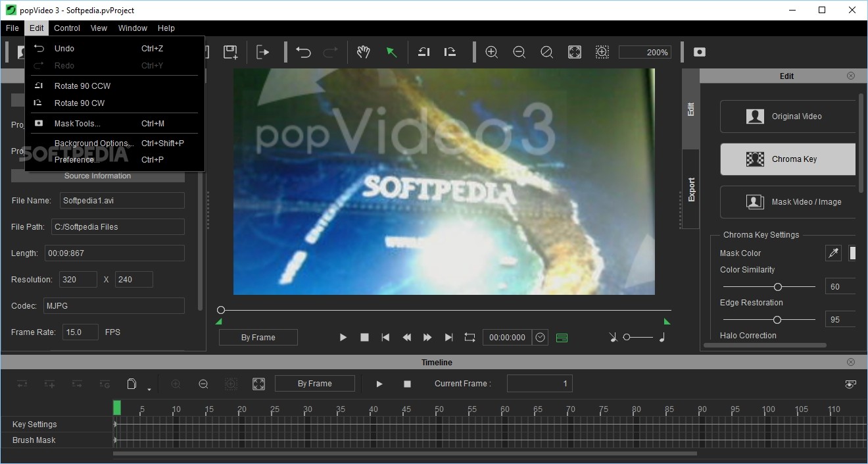Open Mask Tools from toolbar icon
Screen dimensions: 868x464
click(x=700, y=52)
